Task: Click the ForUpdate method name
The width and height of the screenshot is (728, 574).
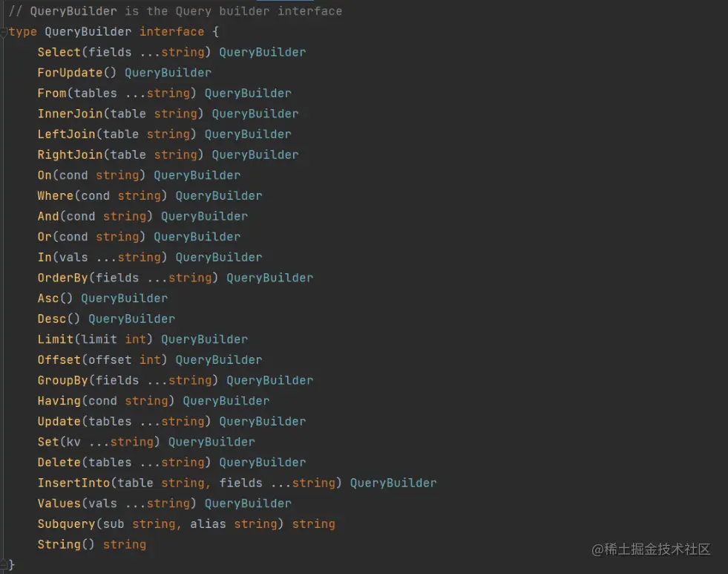Action: [70, 73]
